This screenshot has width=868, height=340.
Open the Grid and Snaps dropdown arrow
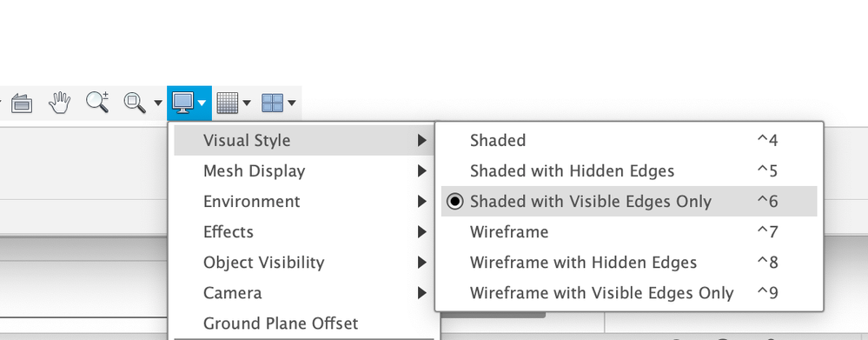click(247, 103)
